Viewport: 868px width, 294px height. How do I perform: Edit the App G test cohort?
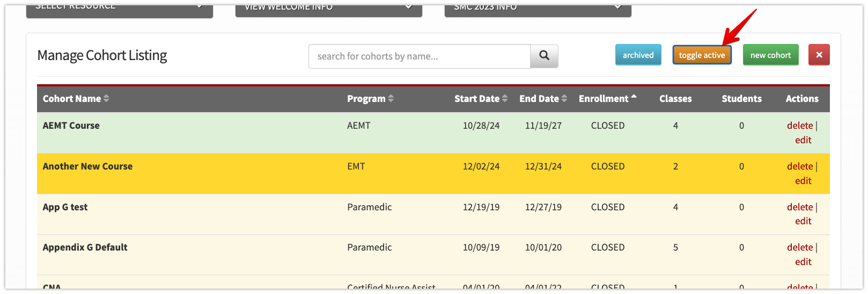pyautogui.click(x=803, y=221)
